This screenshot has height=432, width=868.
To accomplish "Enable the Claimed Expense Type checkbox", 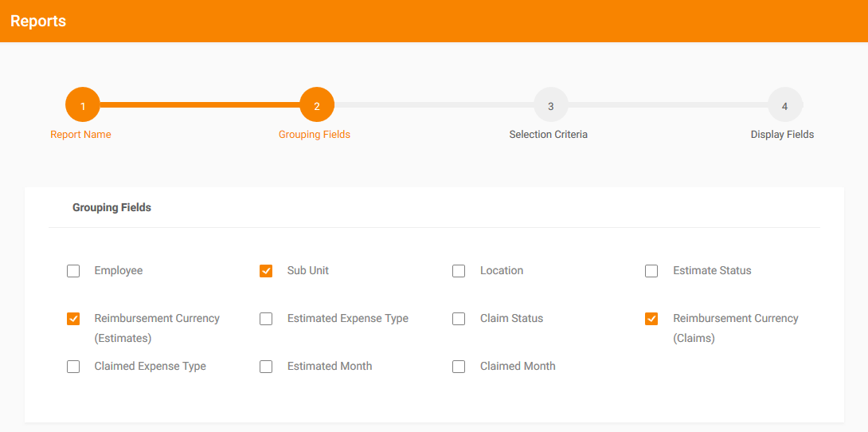I will pos(73,366).
